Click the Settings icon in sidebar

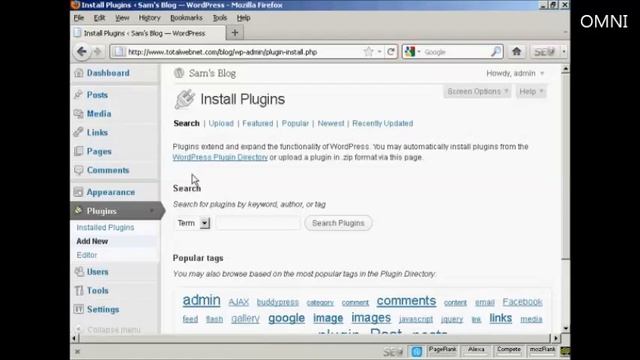pyautogui.click(x=79, y=309)
